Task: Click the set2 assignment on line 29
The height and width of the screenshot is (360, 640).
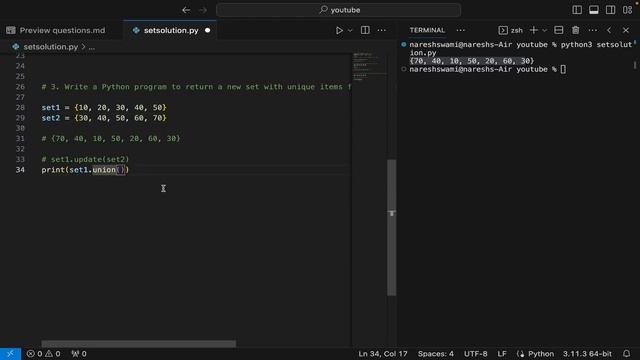Action: pos(104,118)
